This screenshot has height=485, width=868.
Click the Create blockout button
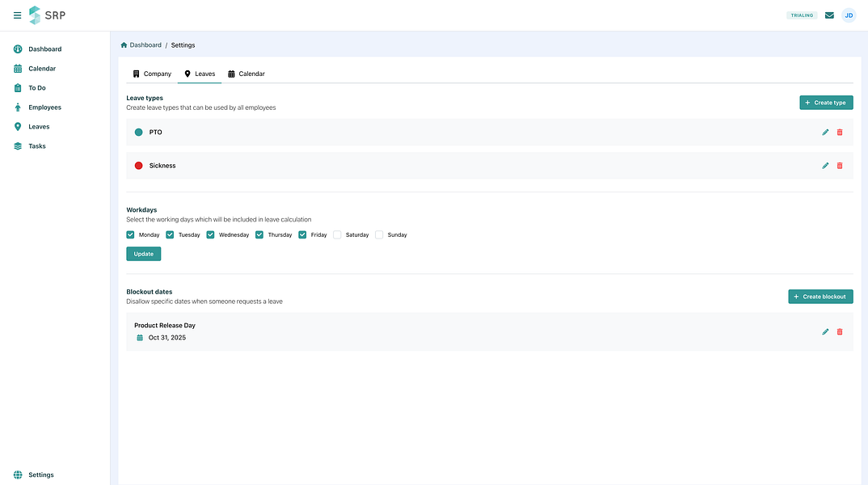(820, 297)
